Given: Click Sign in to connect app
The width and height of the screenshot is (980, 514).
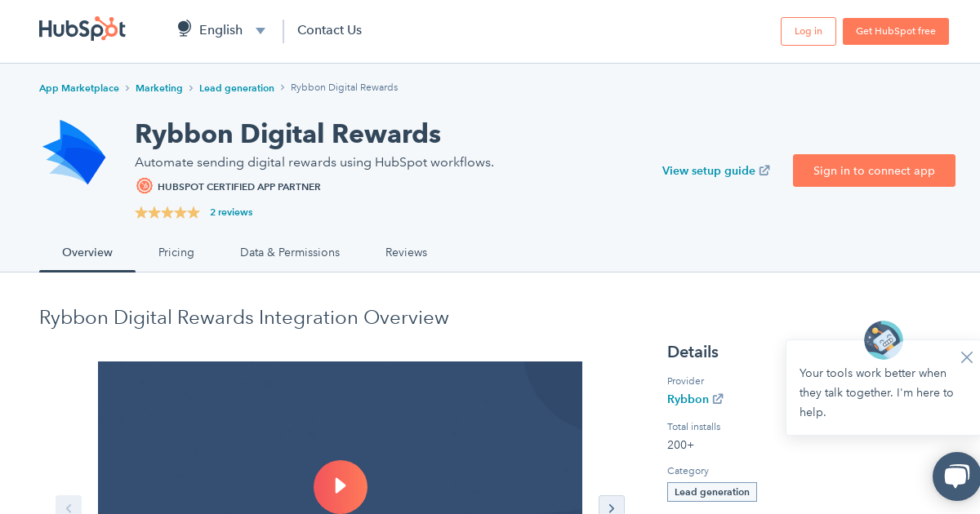Looking at the screenshot, I should click(x=874, y=171).
